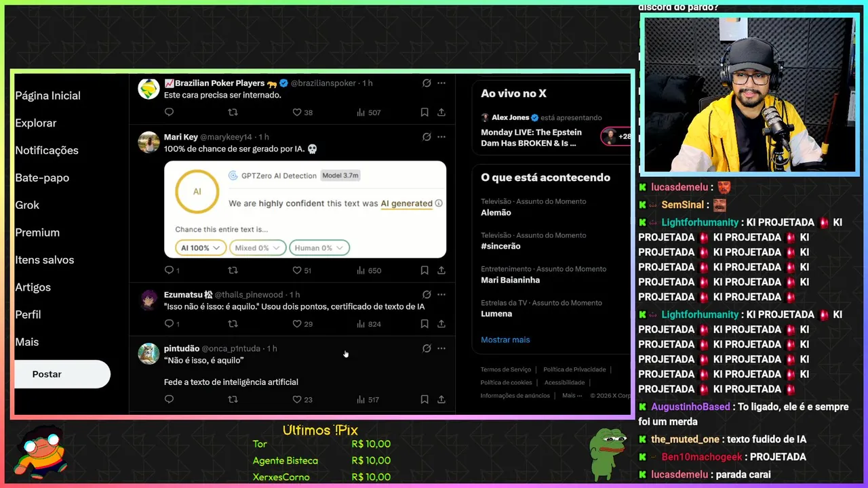This screenshot has height=488, width=868.
Task: Open more options on Brazilian Poker Players post
Action: pyautogui.click(x=441, y=83)
